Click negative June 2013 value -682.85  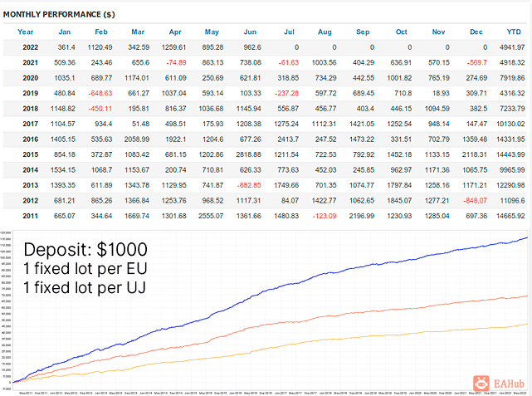pyautogui.click(x=249, y=185)
